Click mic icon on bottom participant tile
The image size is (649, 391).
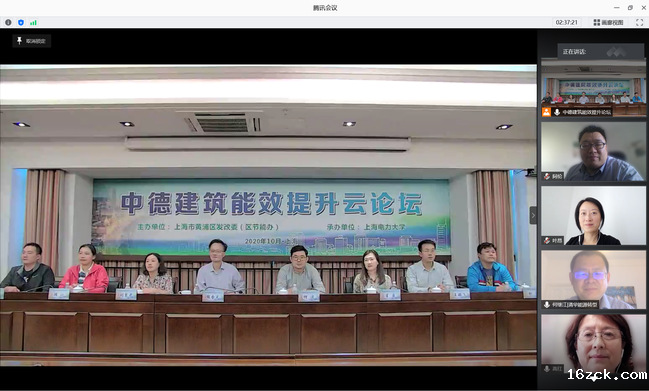[x=547, y=369]
